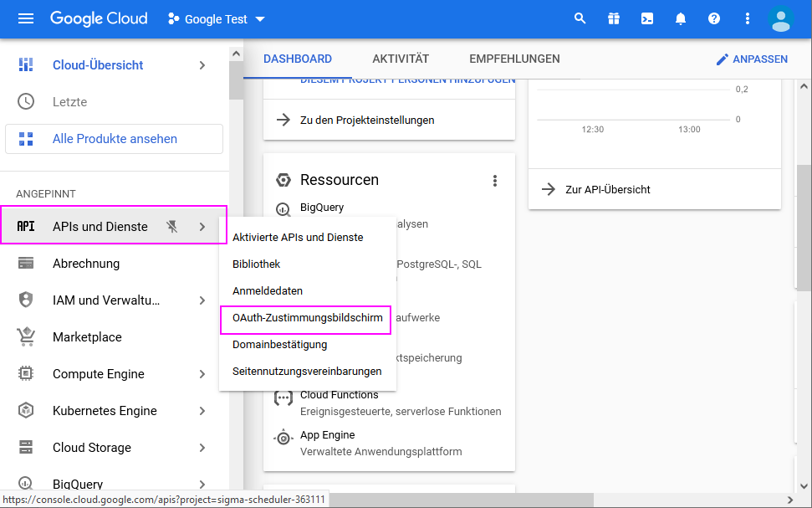
Task: Open the notifications bell
Action: [681, 19]
